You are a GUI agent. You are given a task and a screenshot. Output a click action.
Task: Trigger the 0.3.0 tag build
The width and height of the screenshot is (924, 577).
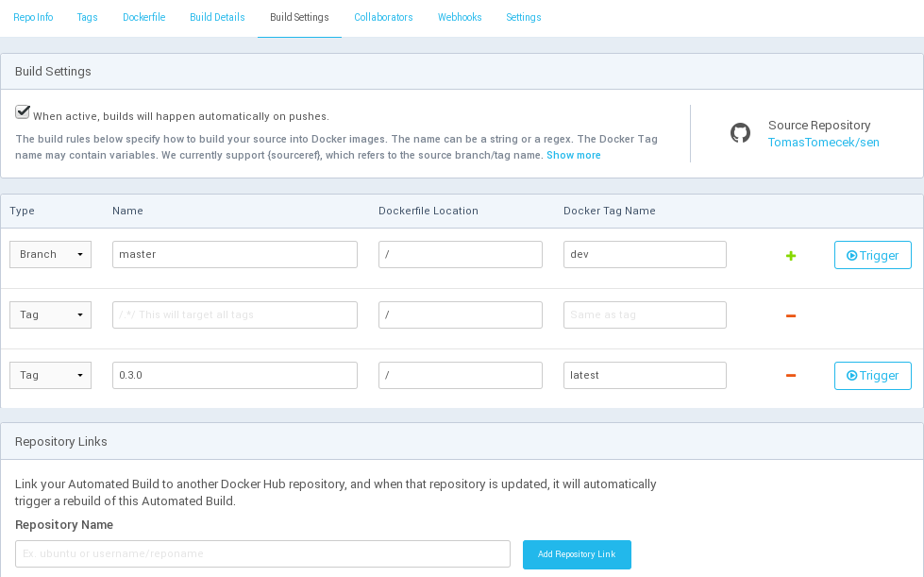[872, 376]
